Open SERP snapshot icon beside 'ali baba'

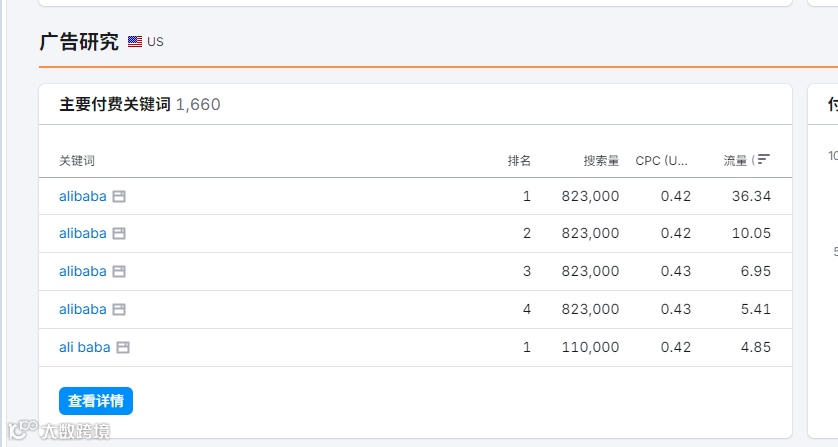tap(123, 348)
